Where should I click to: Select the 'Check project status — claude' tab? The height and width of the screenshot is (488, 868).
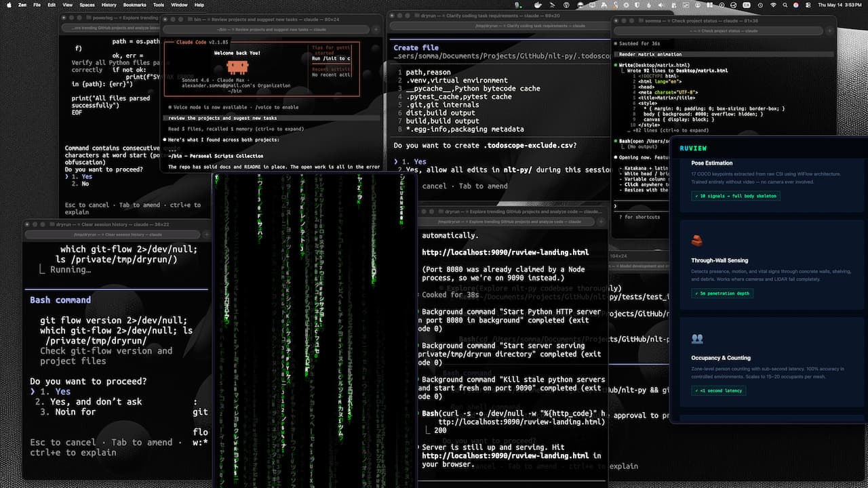pyautogui.click(x=719, y=30)
